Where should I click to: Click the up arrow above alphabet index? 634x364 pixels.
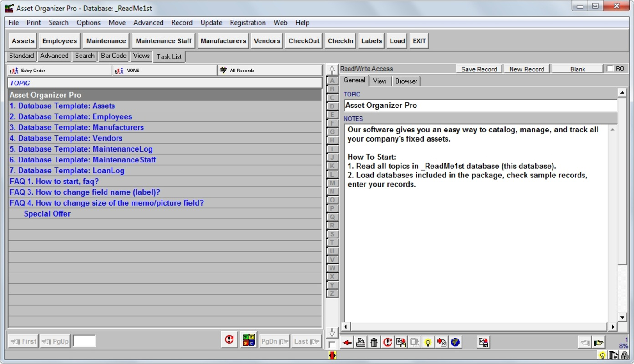332,70
